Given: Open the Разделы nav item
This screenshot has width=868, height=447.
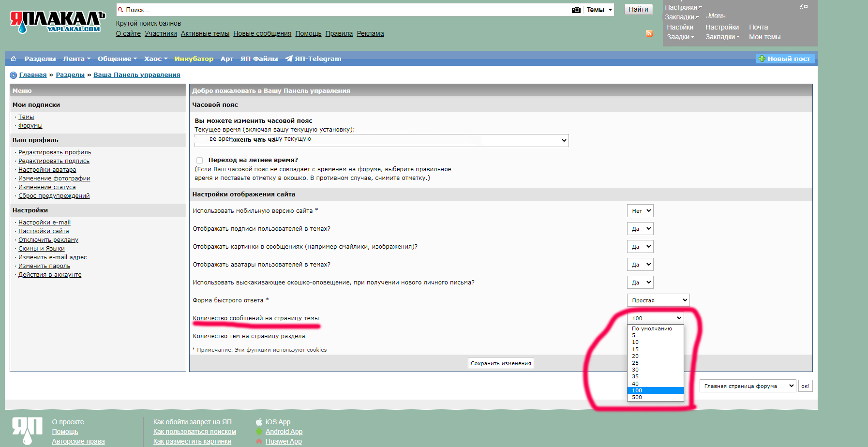Looking at the screenshot, I should [x=40, y=59].
